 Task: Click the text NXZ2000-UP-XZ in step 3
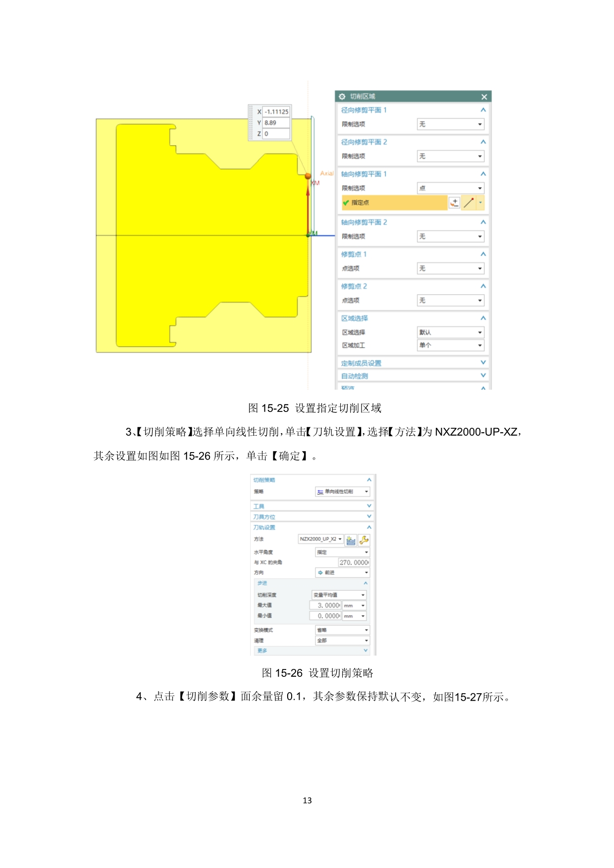coord(476,432)
